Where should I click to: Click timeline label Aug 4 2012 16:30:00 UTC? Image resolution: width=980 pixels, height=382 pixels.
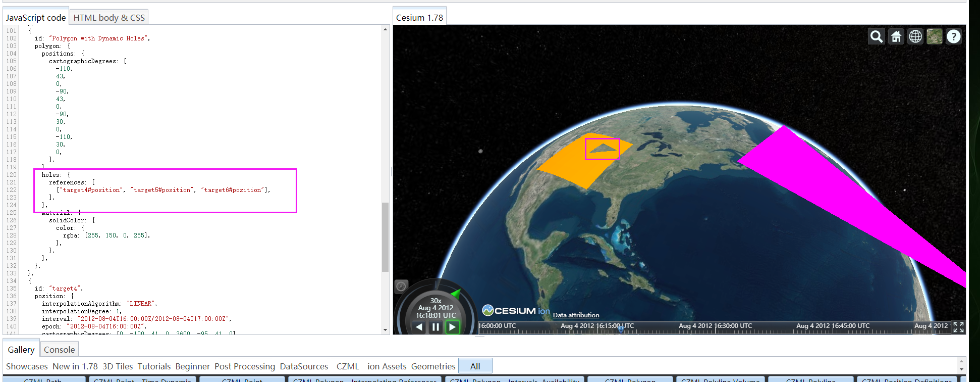click(715, 326)
